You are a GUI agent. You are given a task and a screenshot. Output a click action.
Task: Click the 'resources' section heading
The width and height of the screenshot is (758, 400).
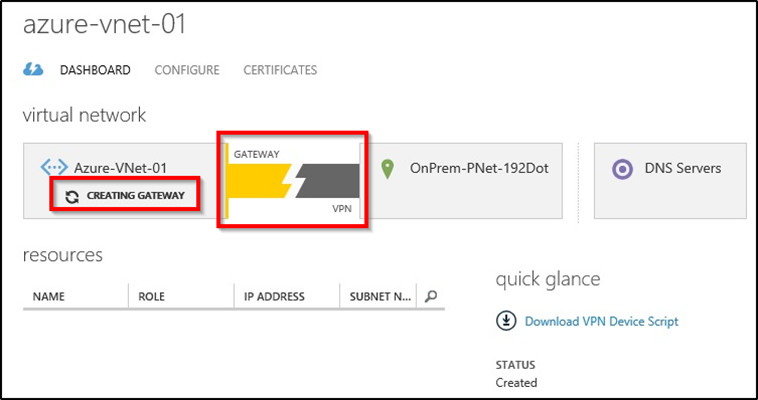tap(63, 254)
